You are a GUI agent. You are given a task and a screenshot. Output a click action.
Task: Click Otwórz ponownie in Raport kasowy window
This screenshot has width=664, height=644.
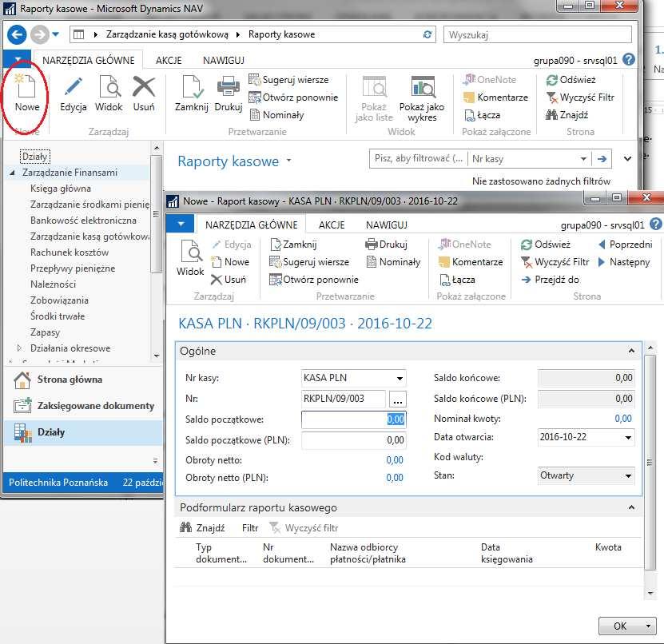click(x=314, y=280)
